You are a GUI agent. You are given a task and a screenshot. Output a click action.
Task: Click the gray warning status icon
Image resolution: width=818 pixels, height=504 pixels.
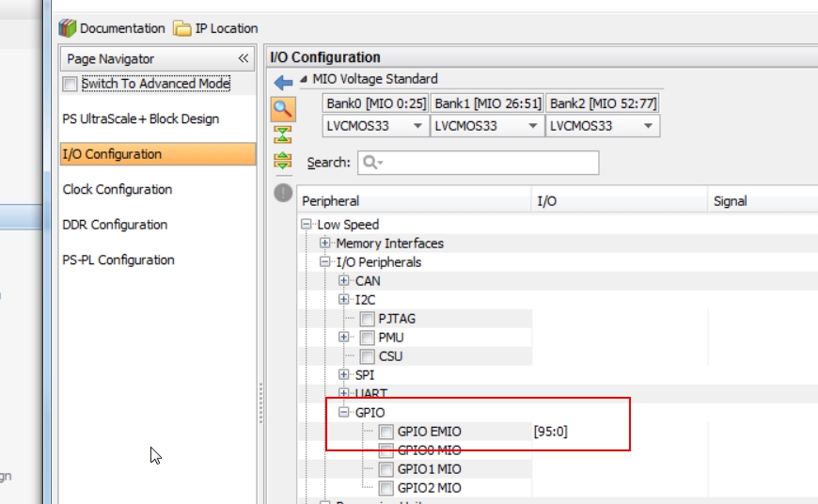click(282, 192)
